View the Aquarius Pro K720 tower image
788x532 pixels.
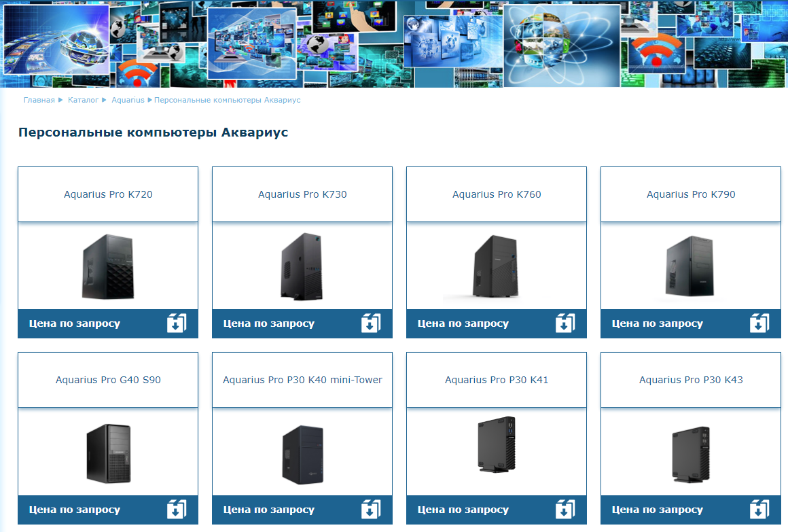pyautogui.click(x=108, y=266)
